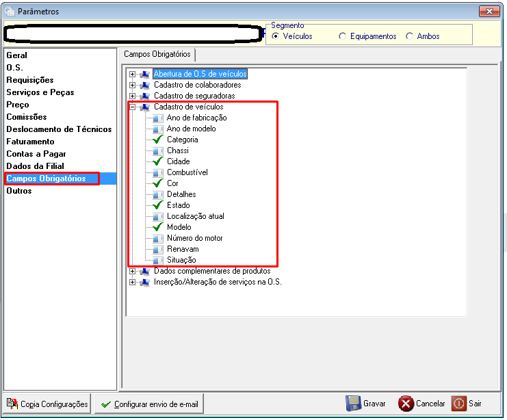Click the computer icon beside Cadastro de colaboradores
Image resolution: width=507 pixels, height=420 pixels.
145,85
